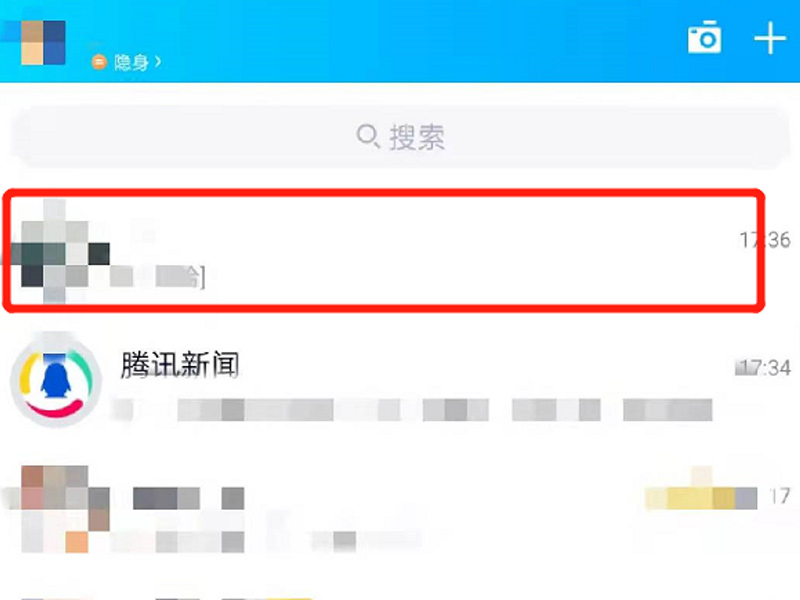Screen dimensions: 800x600
Task: Open the 腾讯新闻 penguin avatar icon
Action: point(56,381)
